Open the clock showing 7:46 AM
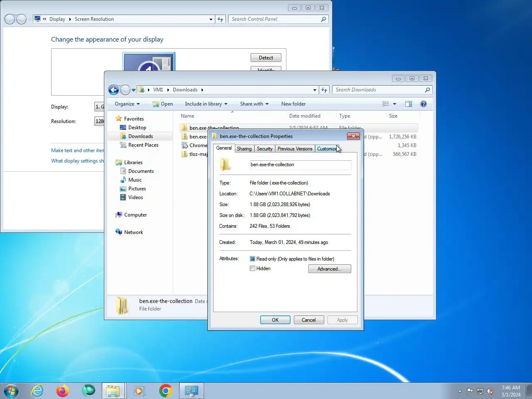 (511, 391)
